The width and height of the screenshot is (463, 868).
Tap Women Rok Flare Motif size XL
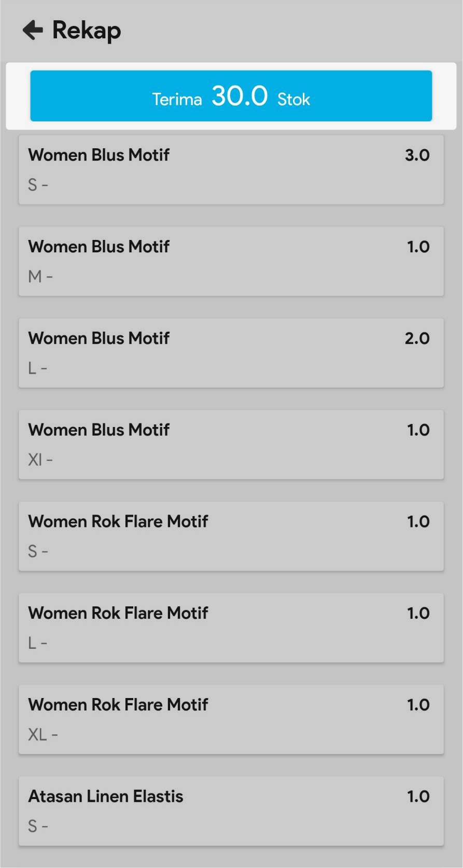pos(231,719)
